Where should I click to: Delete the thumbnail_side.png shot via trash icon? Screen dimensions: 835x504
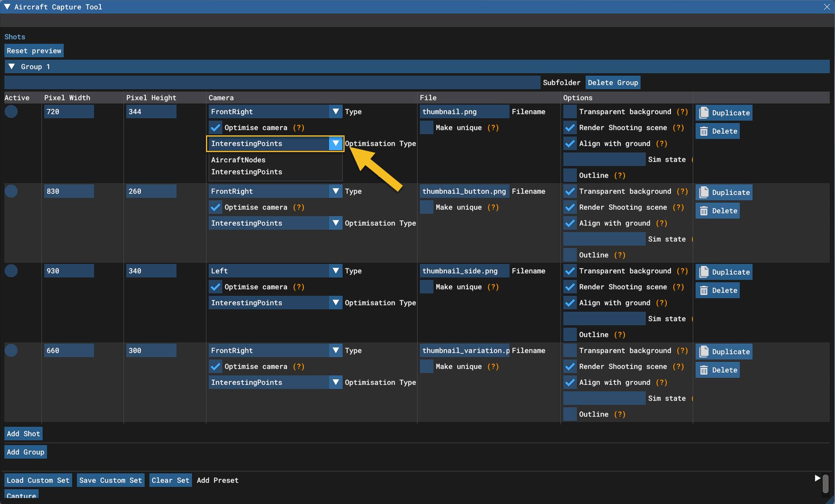pos(704,291)
